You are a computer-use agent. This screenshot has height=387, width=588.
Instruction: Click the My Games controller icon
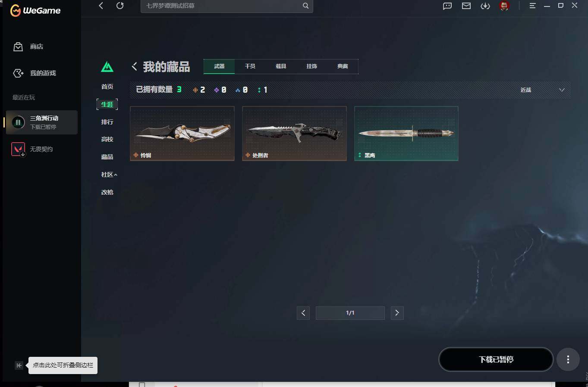tap(18, 73)
